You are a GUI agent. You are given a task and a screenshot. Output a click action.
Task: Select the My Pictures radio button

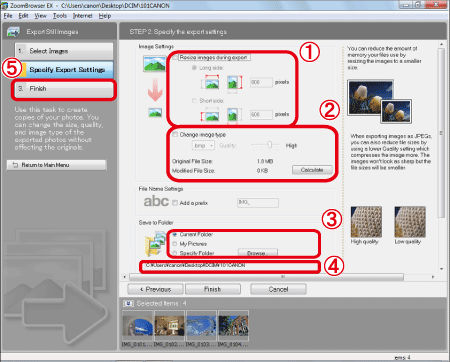coord(175,244)
